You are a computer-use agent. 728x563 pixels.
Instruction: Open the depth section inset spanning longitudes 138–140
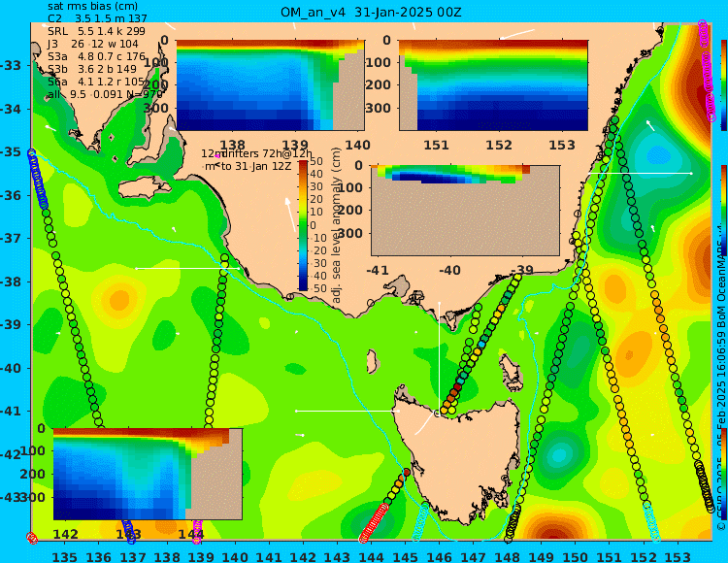point(270,85)
